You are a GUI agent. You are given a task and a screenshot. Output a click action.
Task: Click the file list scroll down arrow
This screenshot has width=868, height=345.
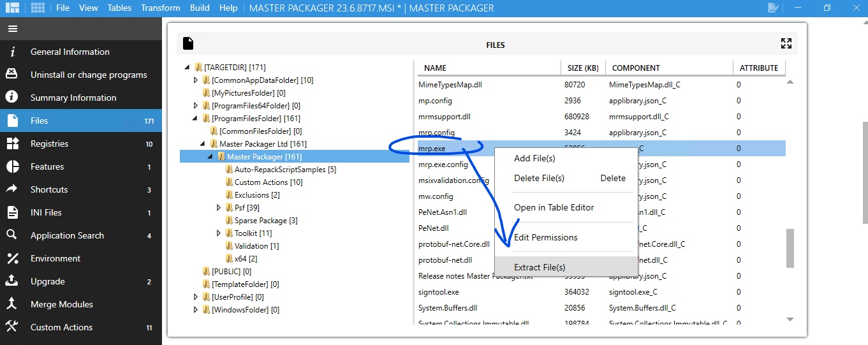coord(790,319)
